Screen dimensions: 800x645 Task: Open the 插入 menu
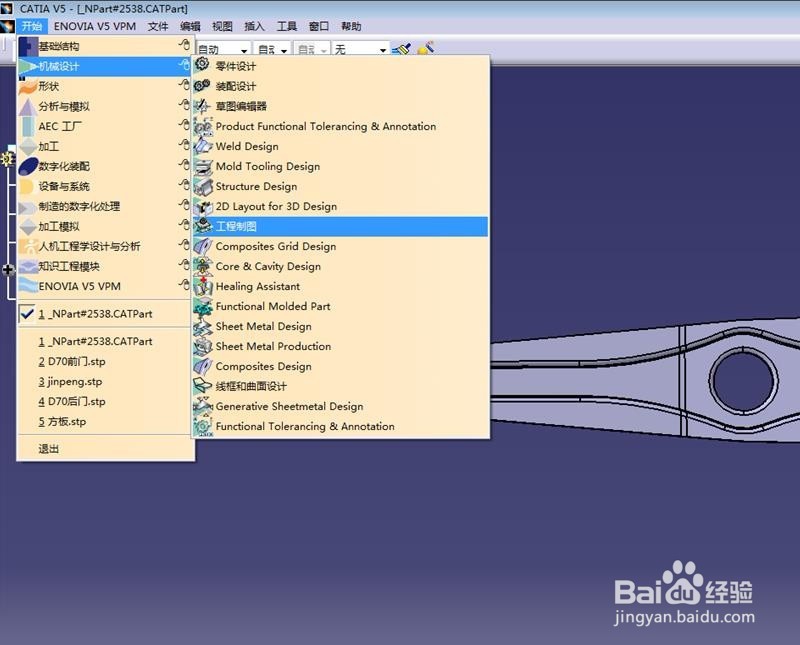click(254, 26)
